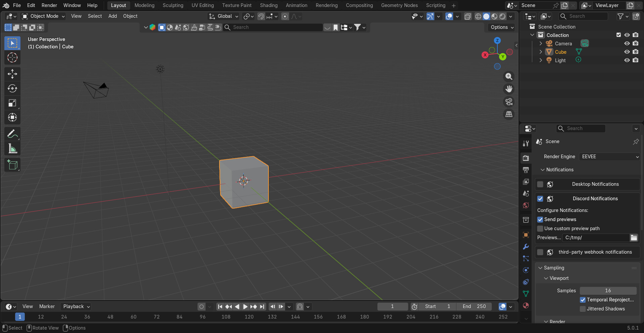Switch to the Shading workspace tab

click(268, 5)
